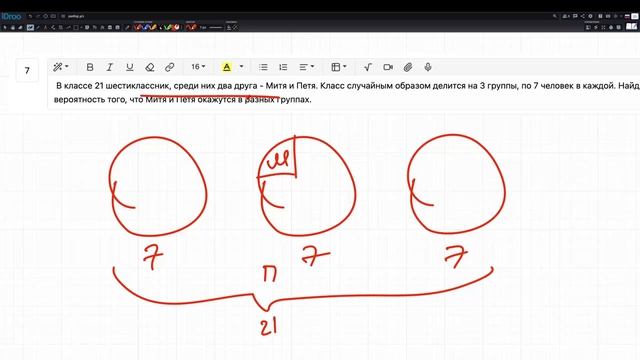Undo the last action in IDroo
The height and width of the screenshot is (360, 640).
point(30,16)
